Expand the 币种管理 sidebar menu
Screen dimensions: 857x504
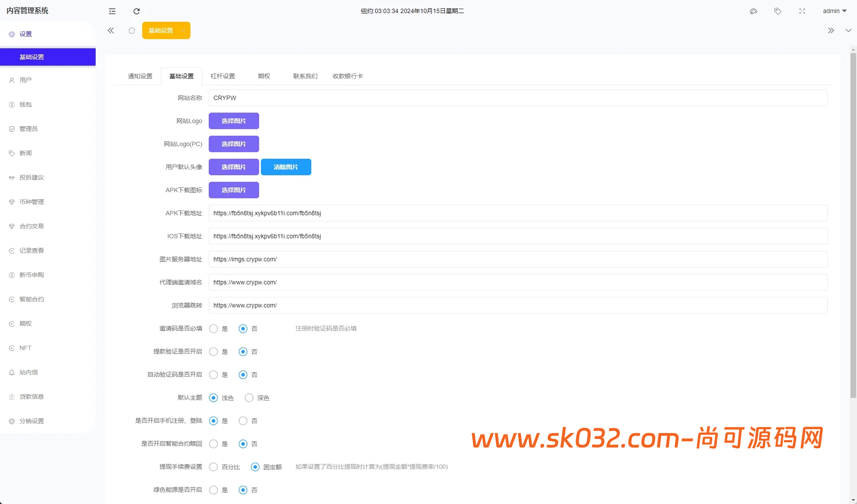click(x=32, y=202)
